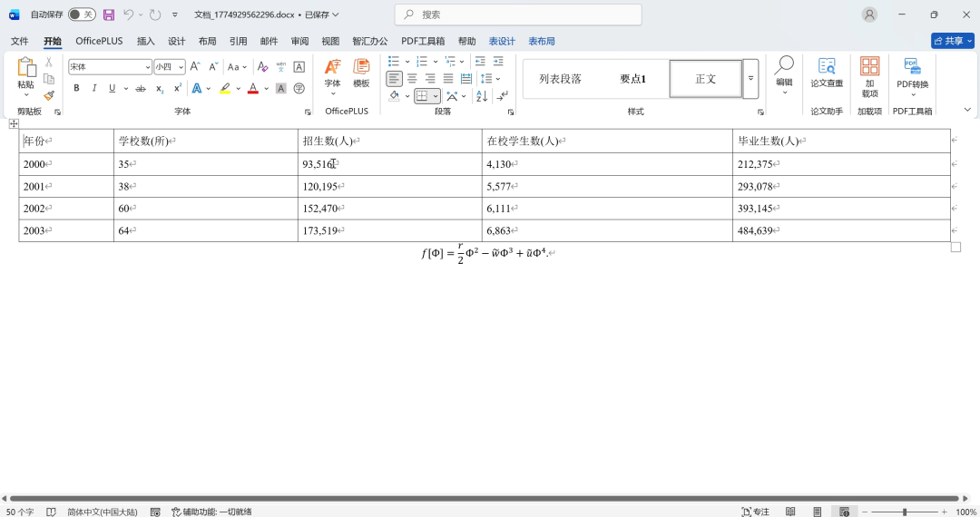Viewport: 980px width, 517px height.
Task: Click the search box in title bar
Action: pyautogui.click(x=518, y=15)
